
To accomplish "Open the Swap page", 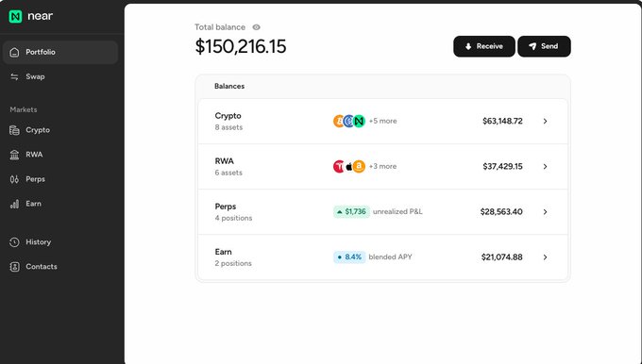I will coord(60,76).
